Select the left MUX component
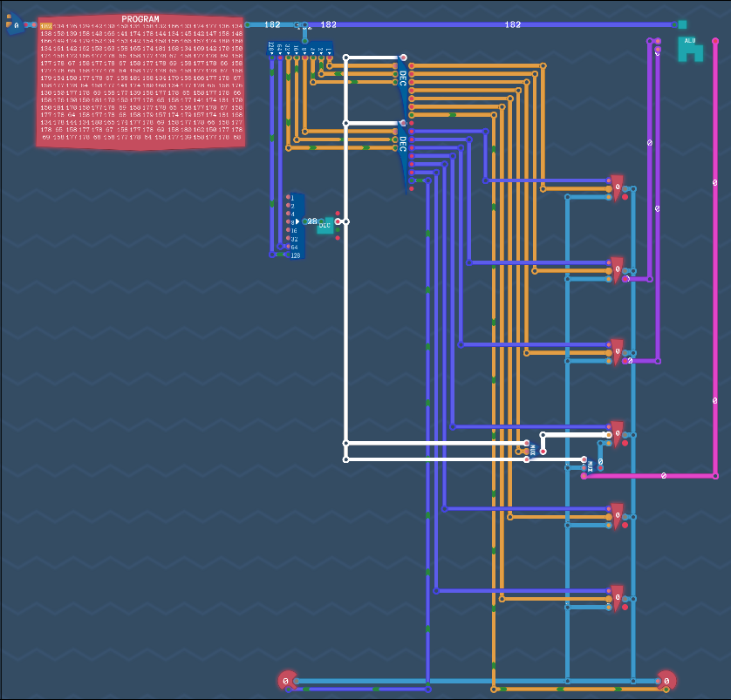Image resolution: width=731 pixels, height=700 pixels. click(x=532, y=451)
